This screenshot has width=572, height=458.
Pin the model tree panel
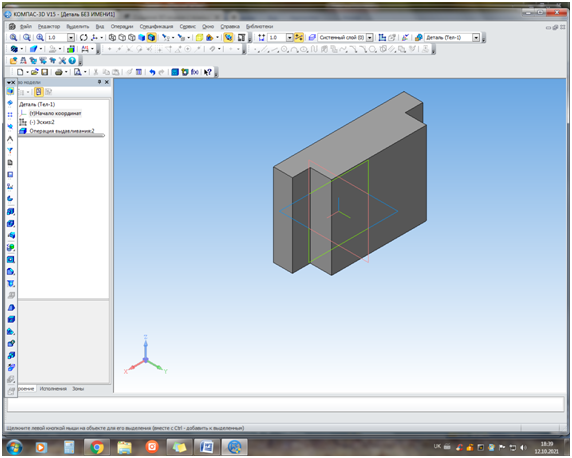coord(99,82)
